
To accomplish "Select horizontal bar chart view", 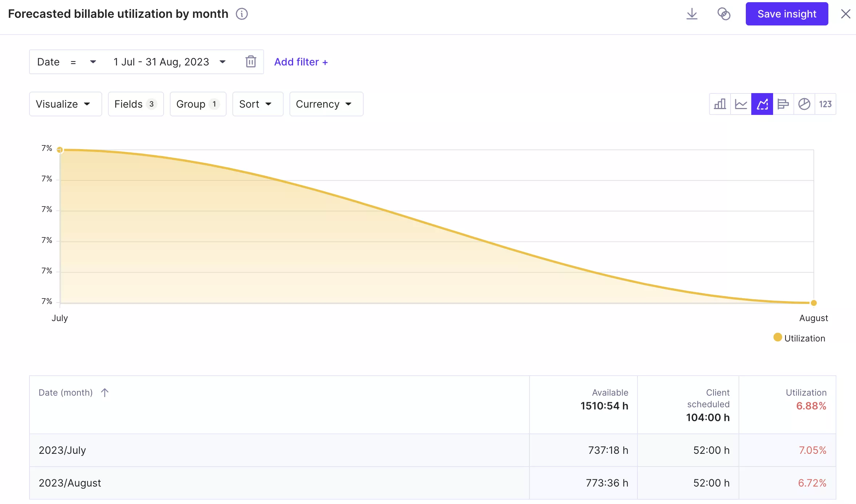I will click(783, 104).
